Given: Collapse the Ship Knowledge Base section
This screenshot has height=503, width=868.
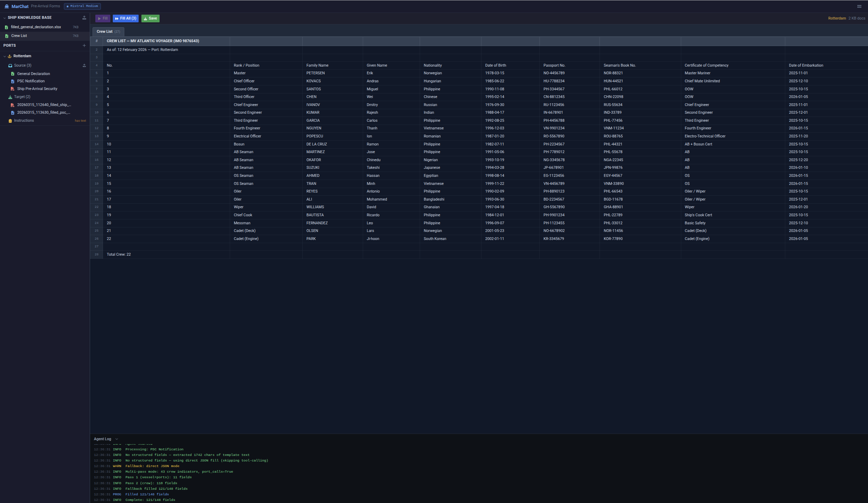Looking at the screenshot, I should 5,18.
